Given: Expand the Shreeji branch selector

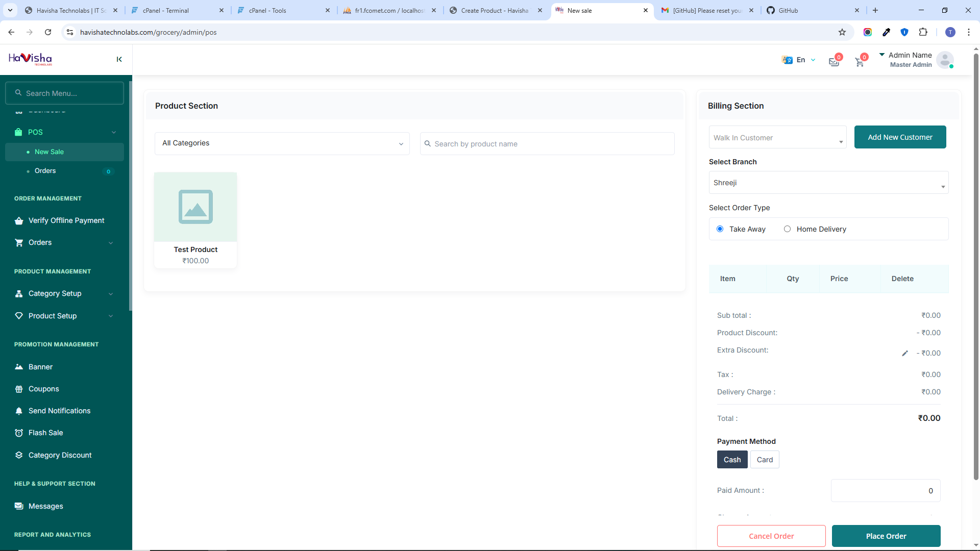Looking at the screenshot, I should point(828,183).
